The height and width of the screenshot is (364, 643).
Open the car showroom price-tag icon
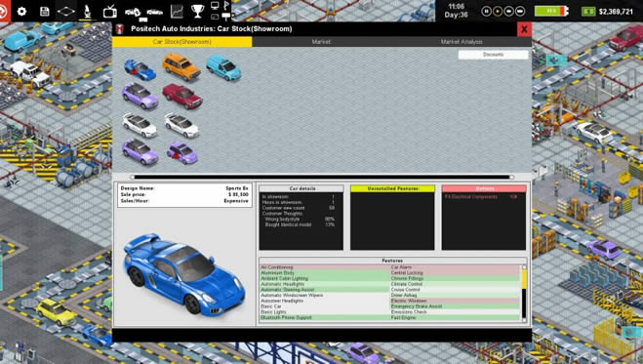(134, 13)
